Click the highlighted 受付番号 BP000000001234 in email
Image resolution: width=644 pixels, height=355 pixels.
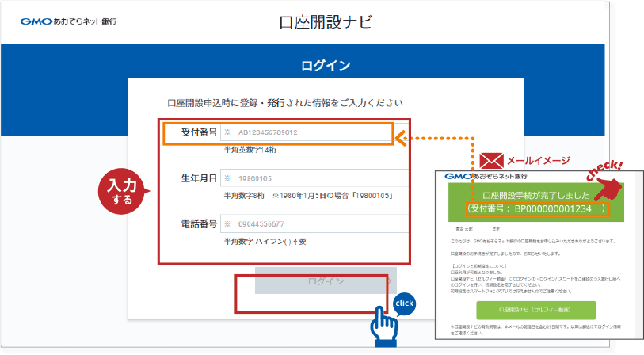click(539, 208)
